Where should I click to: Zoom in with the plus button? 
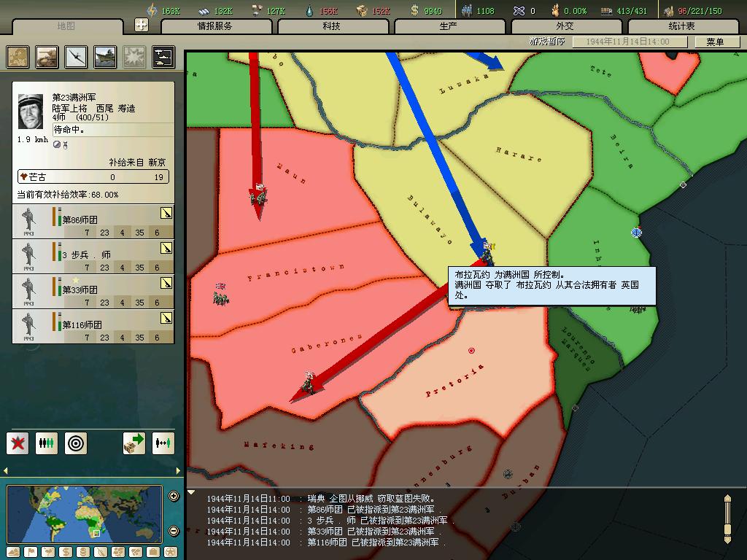tap(174, 496)
